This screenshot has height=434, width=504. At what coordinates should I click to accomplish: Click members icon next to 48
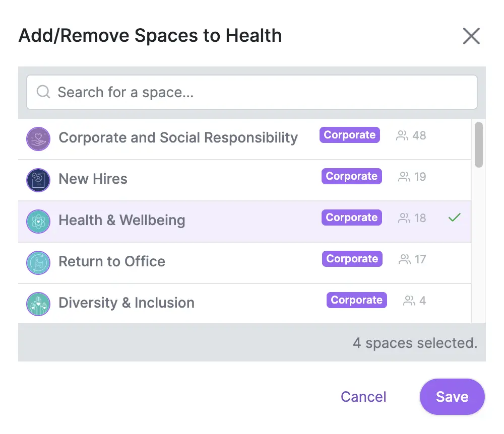click(402, 135)
